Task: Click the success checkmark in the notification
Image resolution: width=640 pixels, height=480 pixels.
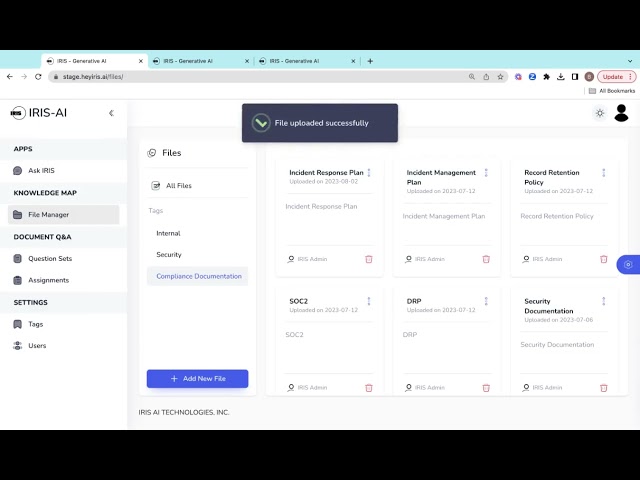Action: click(261, 123)
